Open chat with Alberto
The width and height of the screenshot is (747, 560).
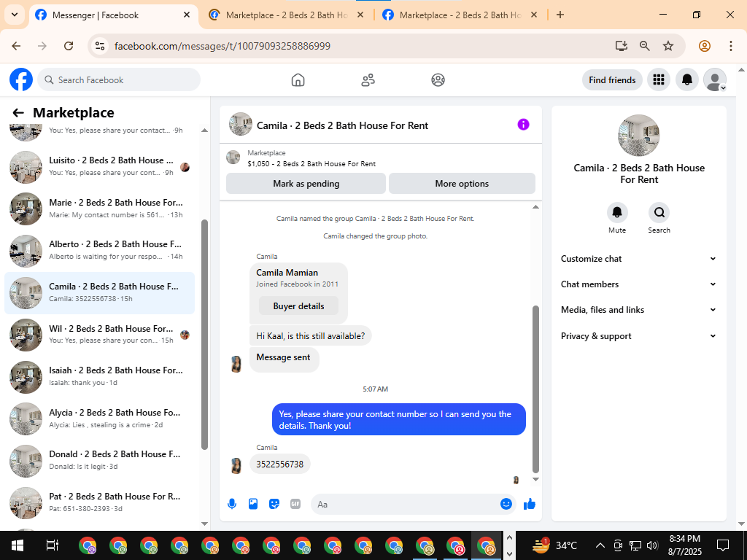tap(99, 250)
